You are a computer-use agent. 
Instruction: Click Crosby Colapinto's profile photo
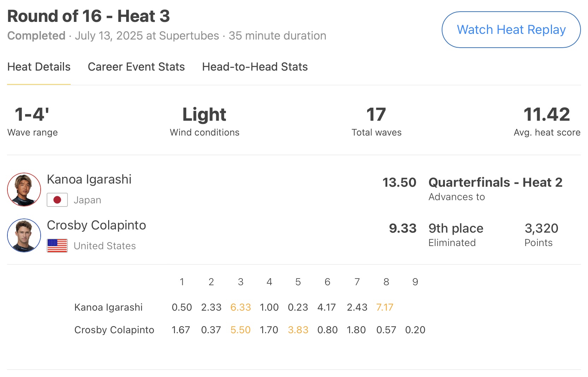(x=24, y=235)
